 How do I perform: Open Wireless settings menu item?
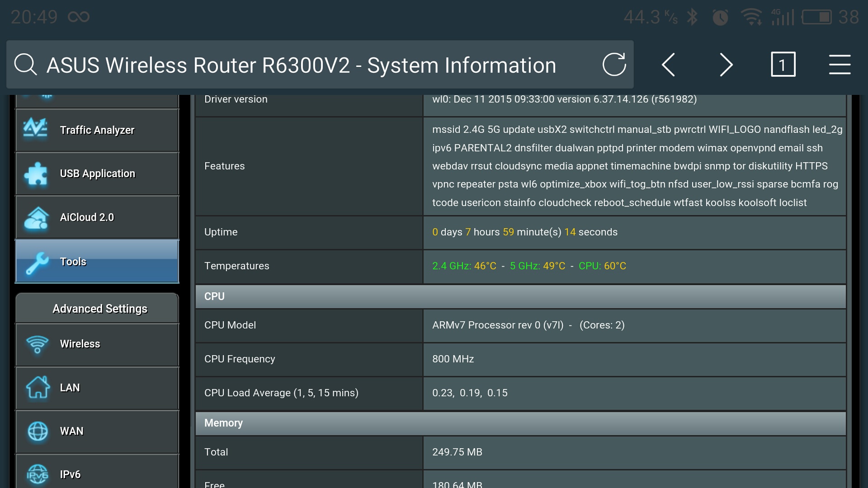[97, 344]
